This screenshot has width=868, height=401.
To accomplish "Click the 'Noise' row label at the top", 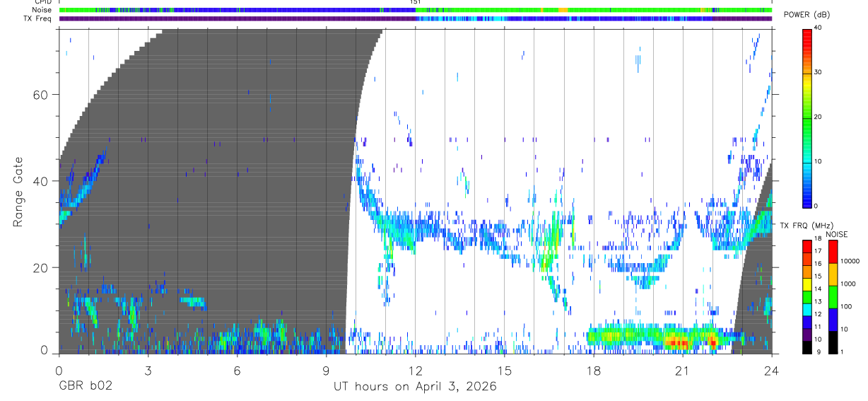I will [x=43, y=10].
